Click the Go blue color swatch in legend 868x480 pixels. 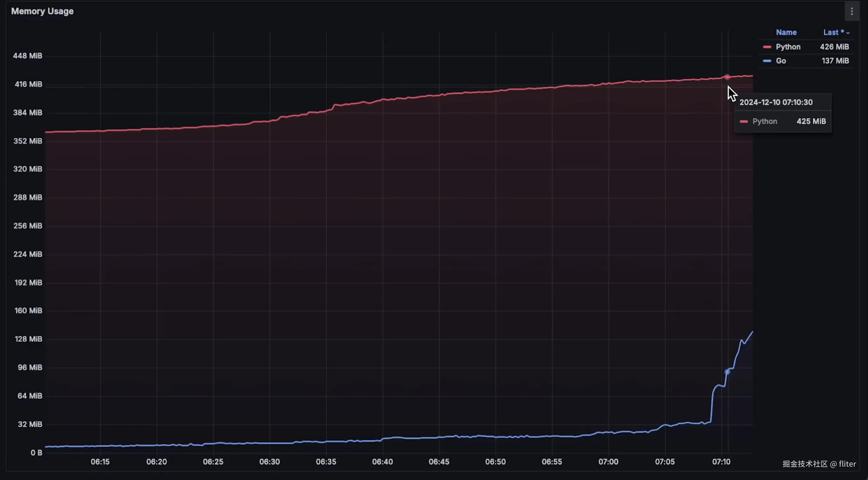(x=767, y=61)
